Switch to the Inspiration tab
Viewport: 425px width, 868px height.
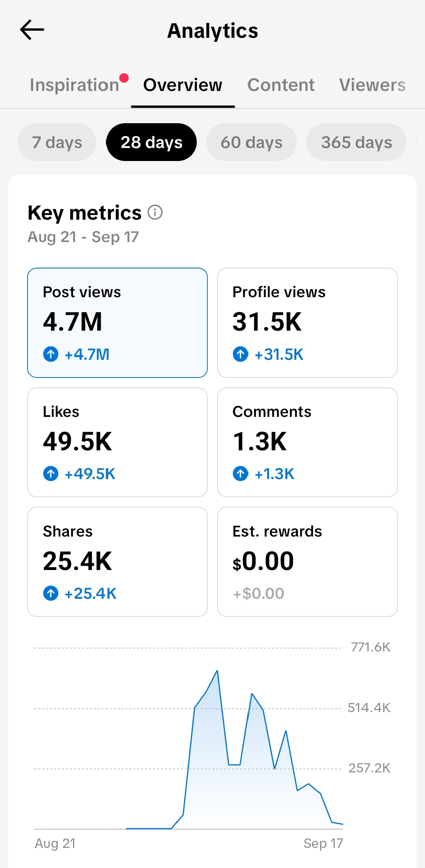(74, 85)
